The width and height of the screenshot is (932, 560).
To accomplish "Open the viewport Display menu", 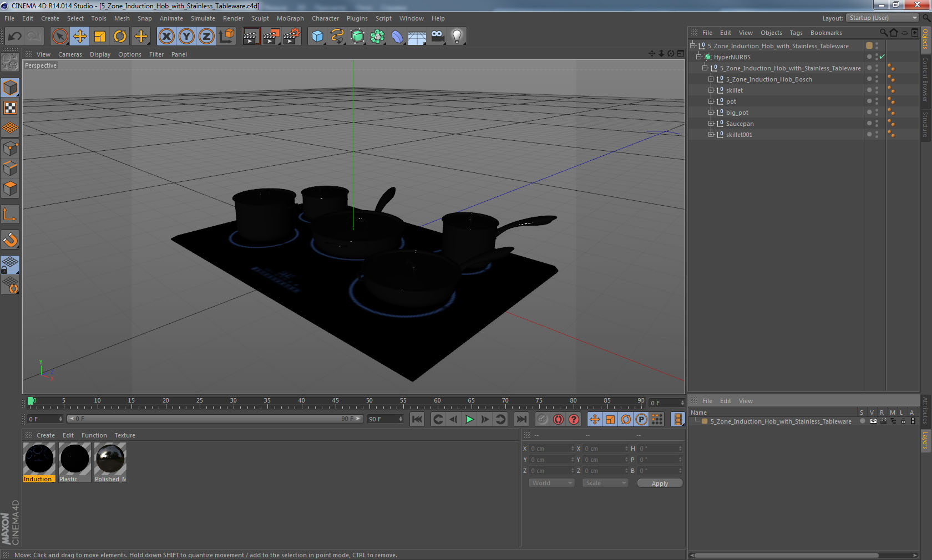I will [x=100, y=54].
